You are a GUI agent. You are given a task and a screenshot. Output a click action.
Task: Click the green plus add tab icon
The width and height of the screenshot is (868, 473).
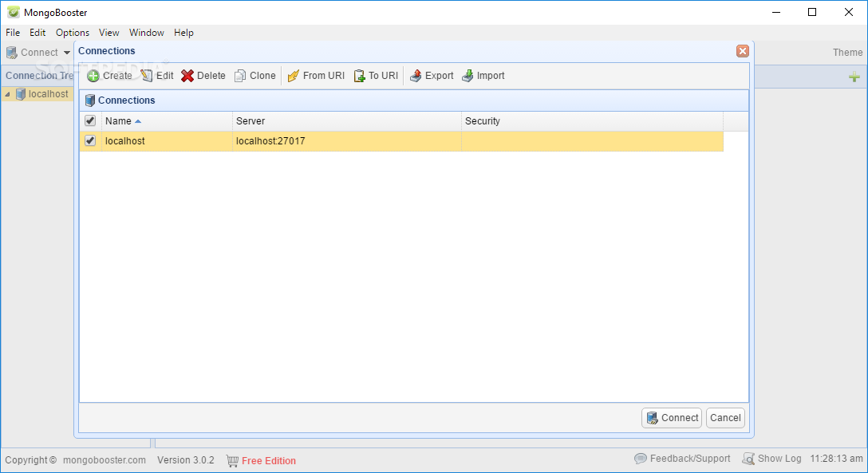coord(854,77)
